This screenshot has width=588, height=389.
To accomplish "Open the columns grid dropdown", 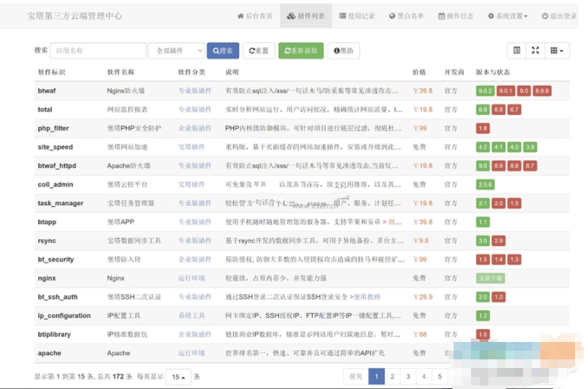I will click(558, 51).
